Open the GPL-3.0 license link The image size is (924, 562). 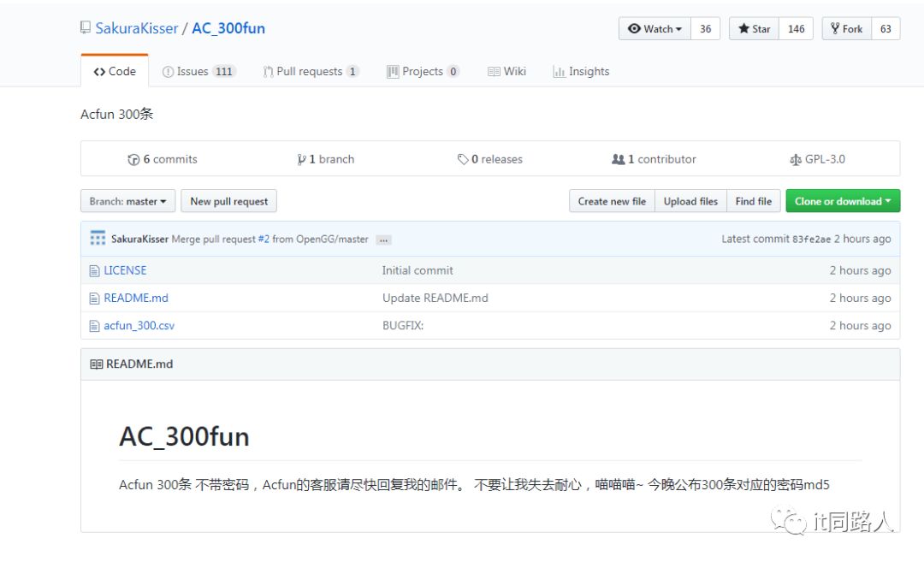tap(817, 159)
